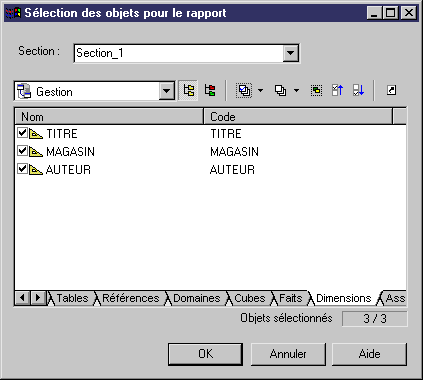The width and height of the screenshot is (423, 380).
Task: Uncheck the MAGASIN dimension checkbox
Action: coord(22,151)
